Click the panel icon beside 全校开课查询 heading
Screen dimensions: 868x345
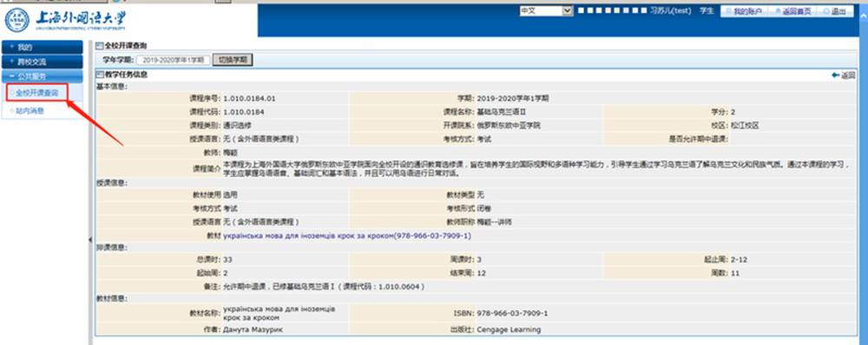pyautogui.click(x=100, y=46)
